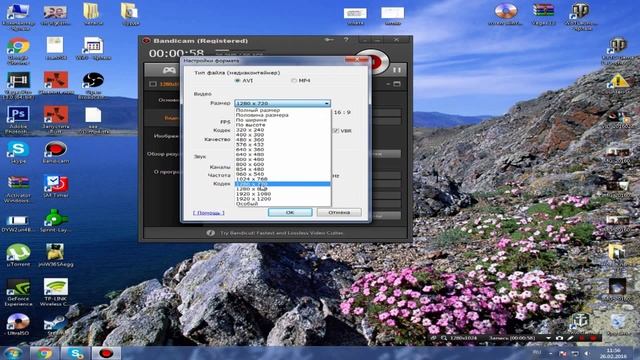Image resolution: width=640 pixels, height=360 pixels.
Task: Open the Помощь help link
Action: 209,213
